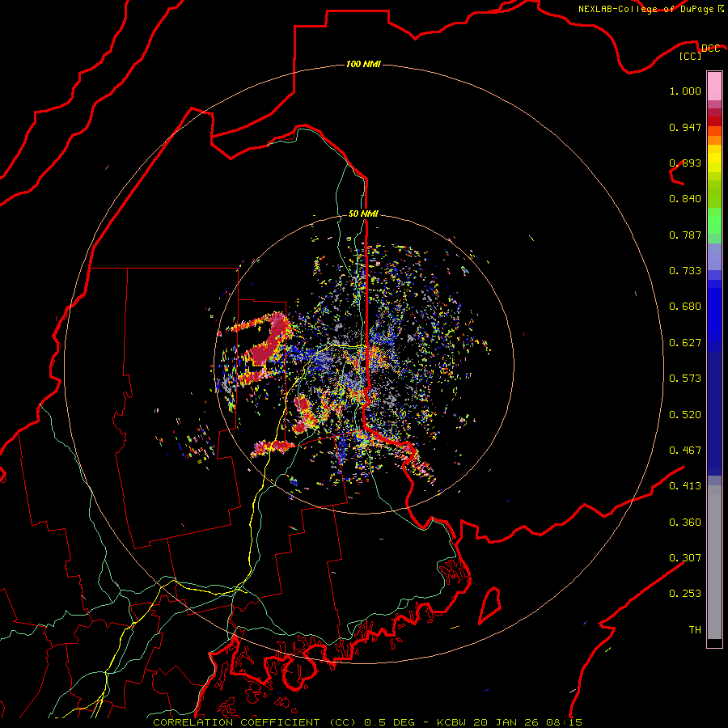The width and height of the screenshot is (728, 728).
Task: Click the TH threshold label
Action: click(695, 630)
